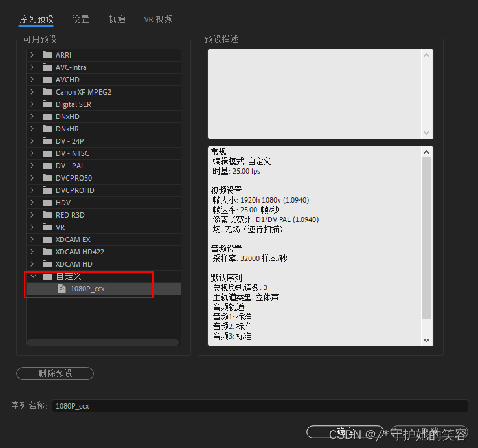Click the RED R3D folder icon
This screenshot has width=478, height=448.
pyautogui.click(x=47, y=215)
